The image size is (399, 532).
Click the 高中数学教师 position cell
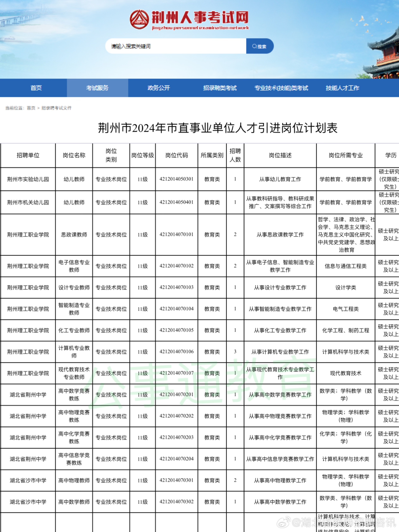tap(74, 502)
